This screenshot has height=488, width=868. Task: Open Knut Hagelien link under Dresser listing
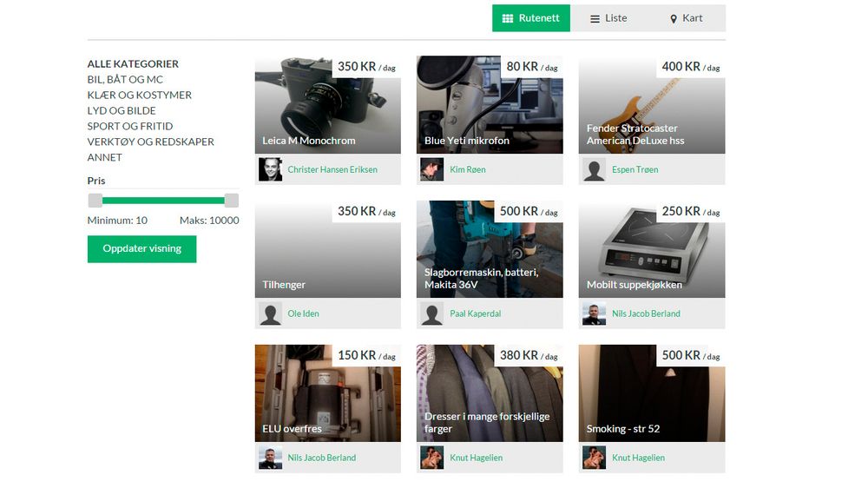[x=476, y=458]
